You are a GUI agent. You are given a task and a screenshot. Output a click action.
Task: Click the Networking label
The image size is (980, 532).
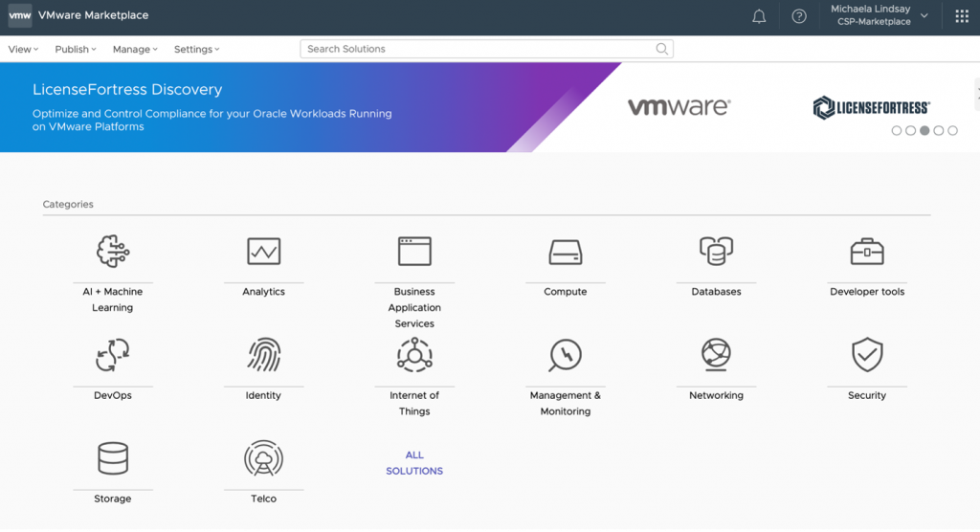click(716, 396)
